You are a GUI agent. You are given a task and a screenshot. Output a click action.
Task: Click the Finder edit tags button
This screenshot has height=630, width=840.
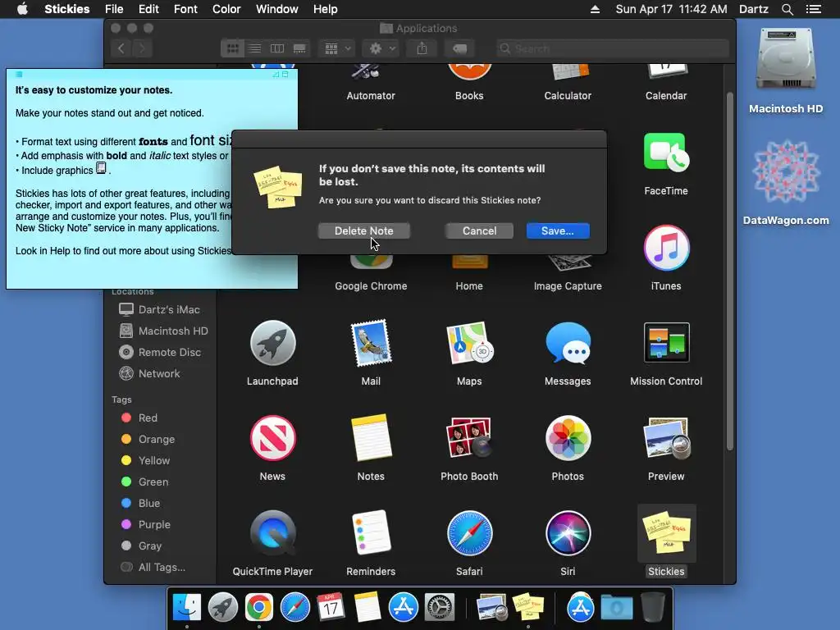click(459, 48)
